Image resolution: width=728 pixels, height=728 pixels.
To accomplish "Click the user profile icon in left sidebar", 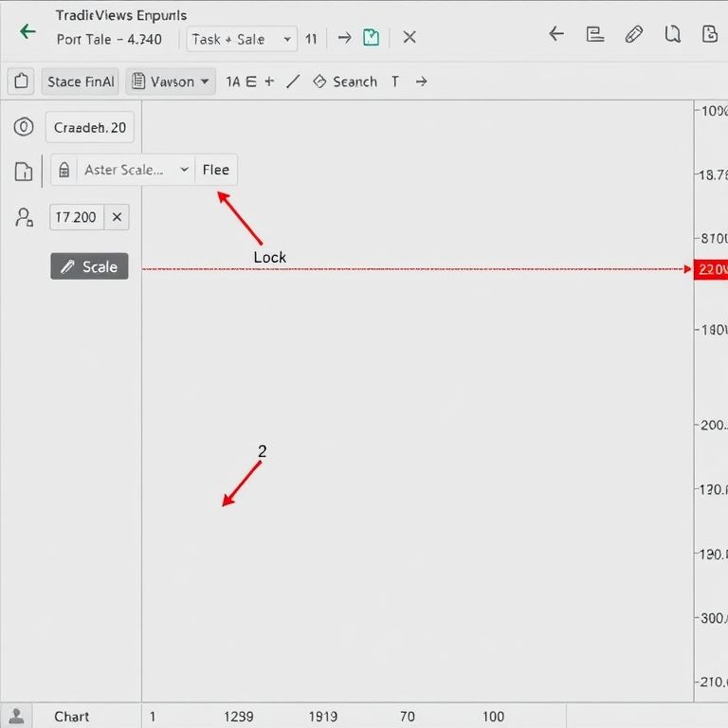I will [x=24, y=217].
